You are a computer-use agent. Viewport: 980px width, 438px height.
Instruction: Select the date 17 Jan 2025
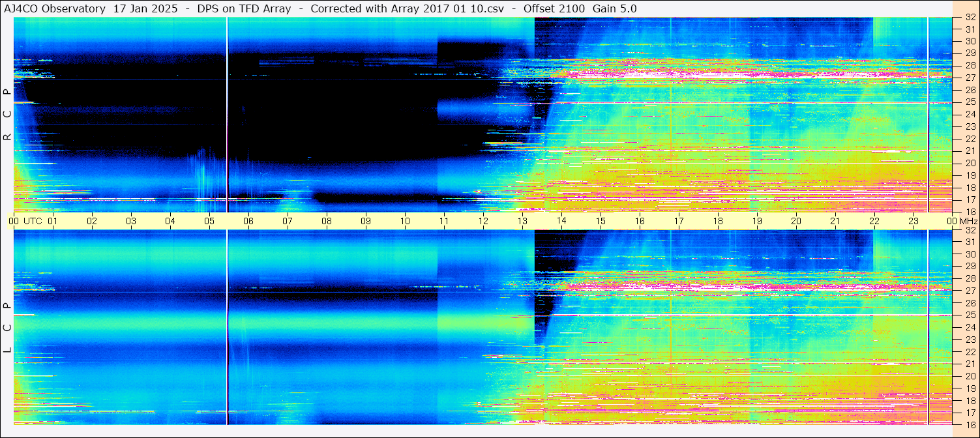147,8
